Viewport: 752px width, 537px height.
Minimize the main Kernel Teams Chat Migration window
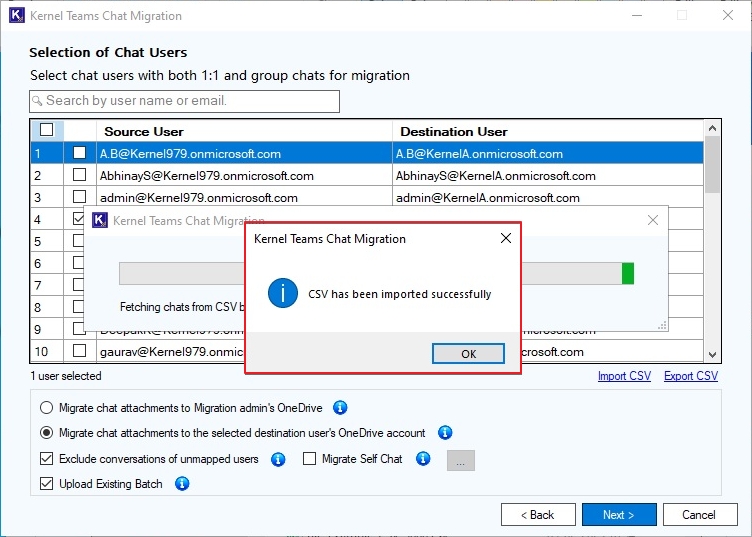637,15
